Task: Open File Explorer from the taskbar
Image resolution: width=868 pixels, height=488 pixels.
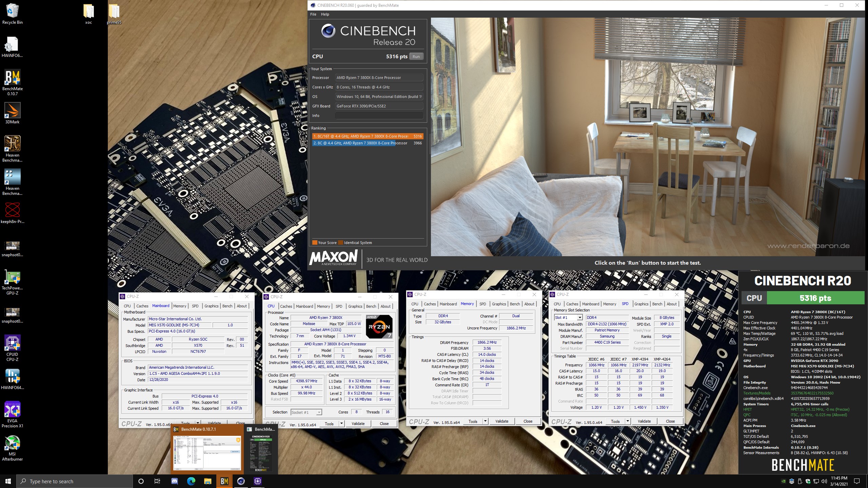Action: click(x=208, y=481)
